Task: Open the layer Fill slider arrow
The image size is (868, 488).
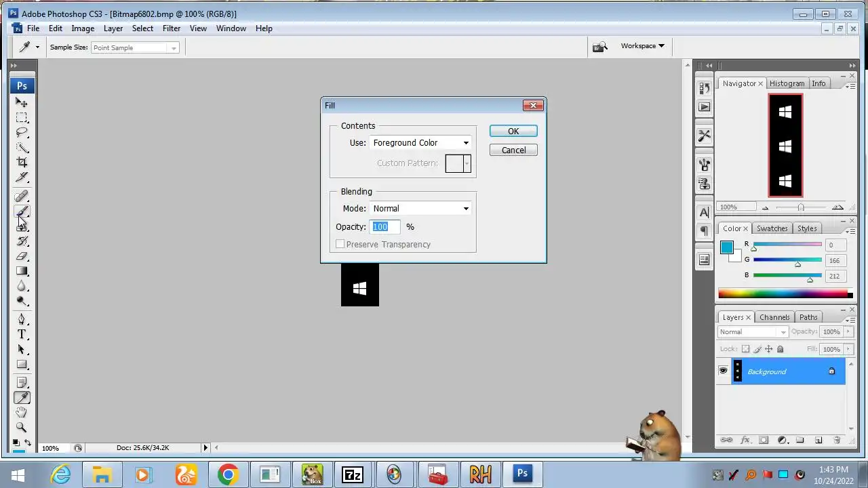Action: [848, 349]
